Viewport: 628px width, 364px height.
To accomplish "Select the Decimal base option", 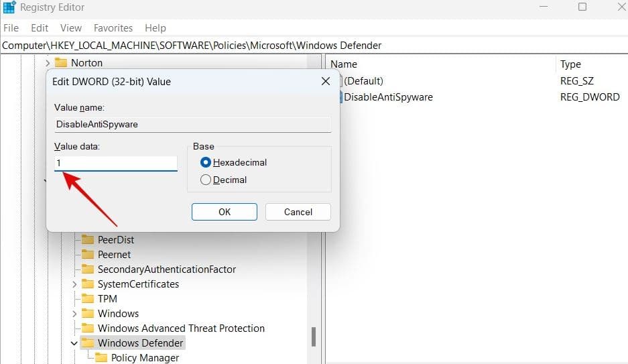I will coord(206,180).
